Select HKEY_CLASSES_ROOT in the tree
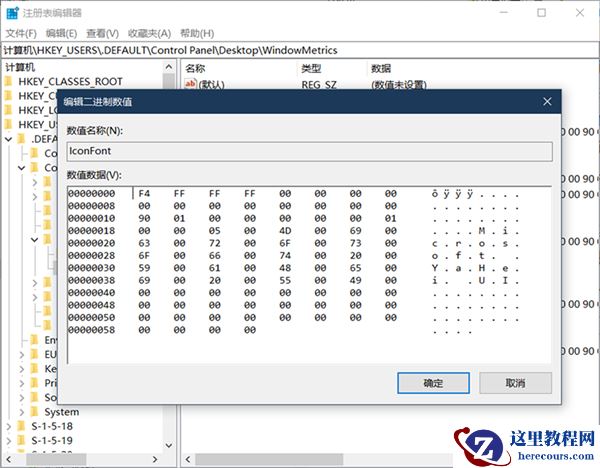 point(70,82)
